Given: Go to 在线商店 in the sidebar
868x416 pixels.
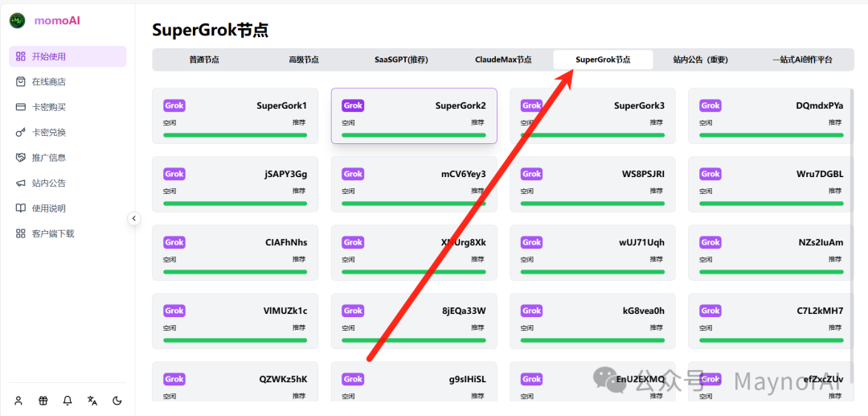Looking at the screenshot, I should (68, 82).
